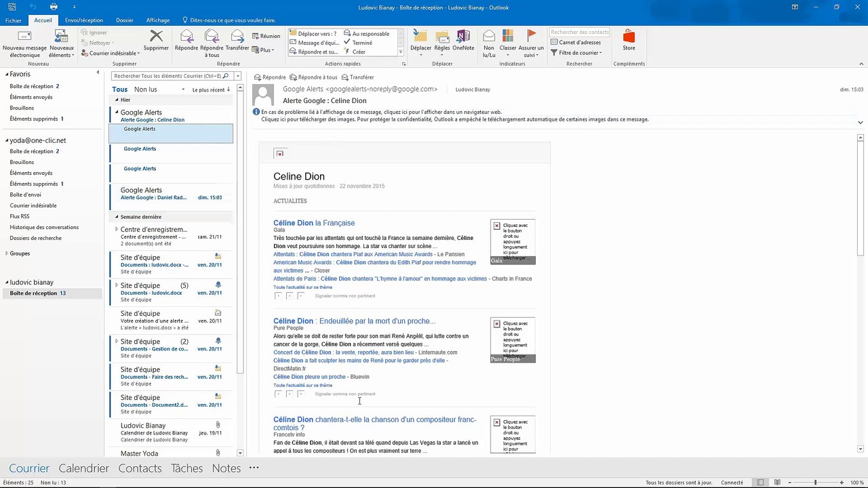The width and height of the screenshot is (868, 488).
Task: Open the article 'Céline Dion la Française'
Action: pos(314,223)
